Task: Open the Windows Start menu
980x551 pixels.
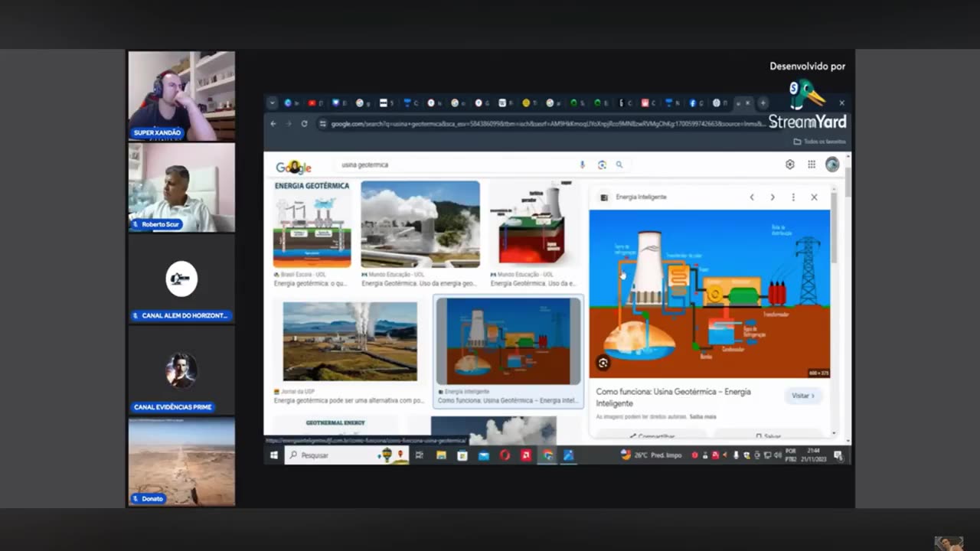Action: coord(273,455)
